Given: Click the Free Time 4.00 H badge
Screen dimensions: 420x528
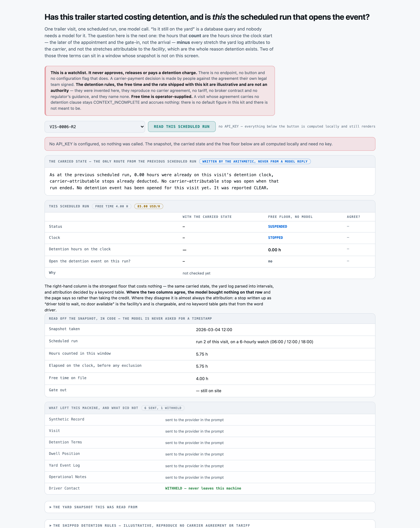Looking at the screenshot, I should (112, 206).
